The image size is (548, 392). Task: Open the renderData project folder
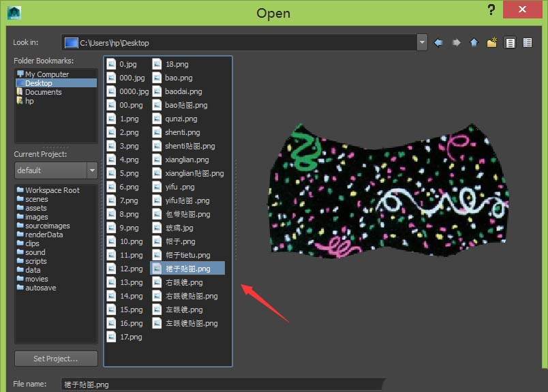pyautogui.click(x=40, y=235)
